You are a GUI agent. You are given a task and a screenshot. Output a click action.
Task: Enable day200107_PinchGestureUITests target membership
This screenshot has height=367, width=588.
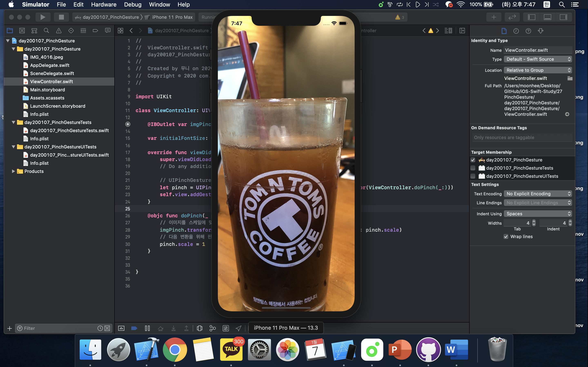click(x=473, y=176)
